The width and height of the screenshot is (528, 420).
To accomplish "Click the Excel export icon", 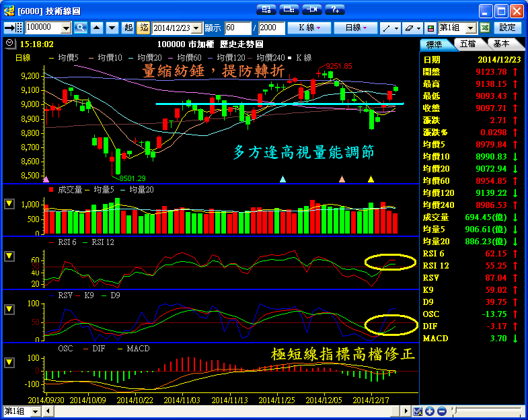I will tap(484, 28).
